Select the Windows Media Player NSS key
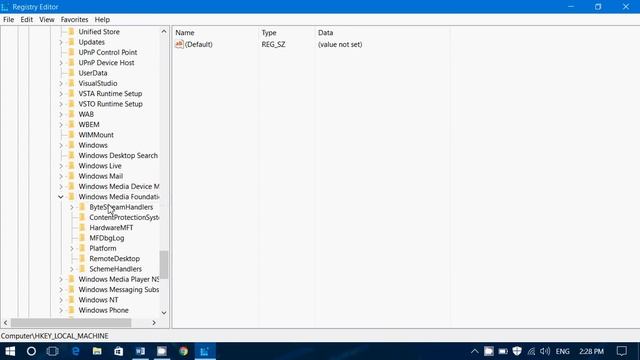Image resolution: width=640 pixels, height=360 pixels. pos(119,279)
